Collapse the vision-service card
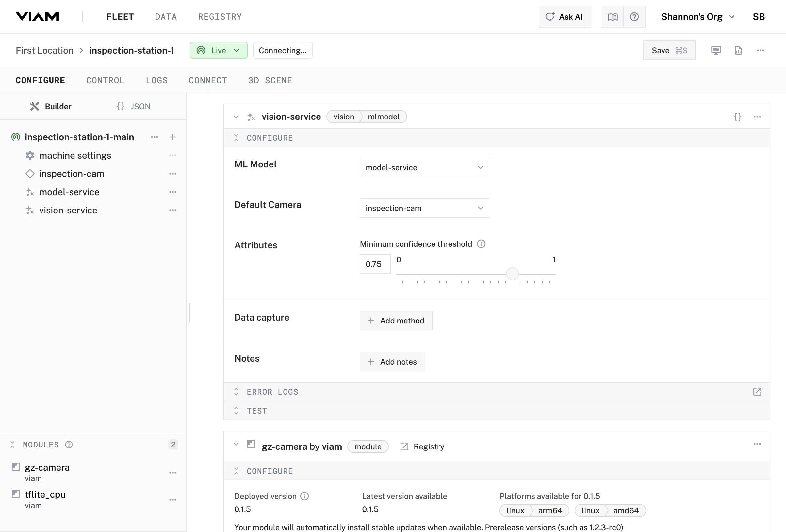Image resolution: width=786 pixels, height=532 pixels. pos(236,117)
